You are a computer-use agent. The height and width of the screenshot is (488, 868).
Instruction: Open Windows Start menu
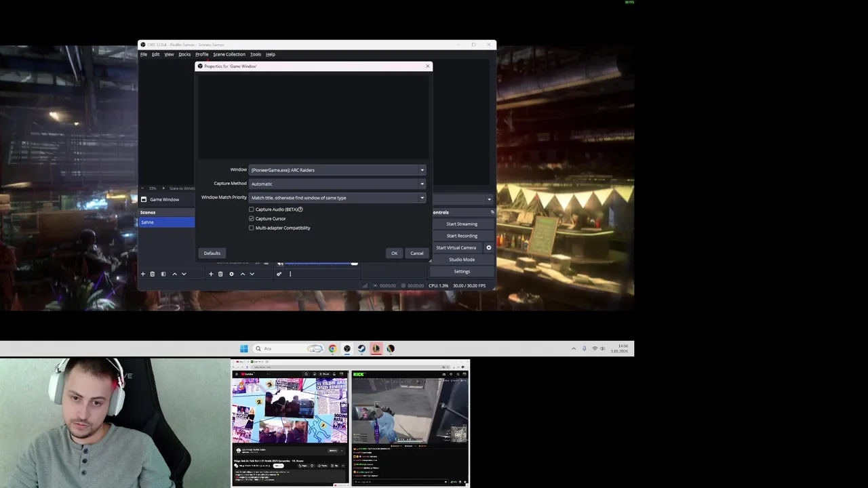point(244,348)
